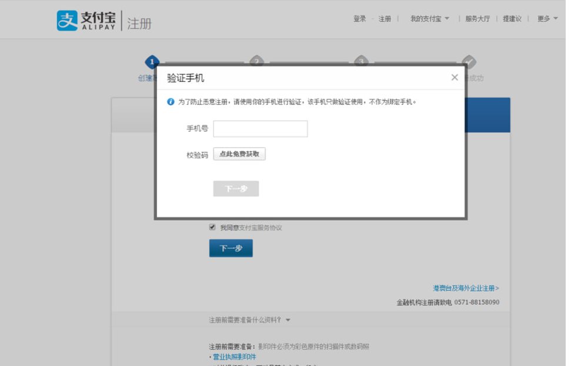Click the 提建议 menu item
The image size is (588, 366).
(x=513, y=19)
